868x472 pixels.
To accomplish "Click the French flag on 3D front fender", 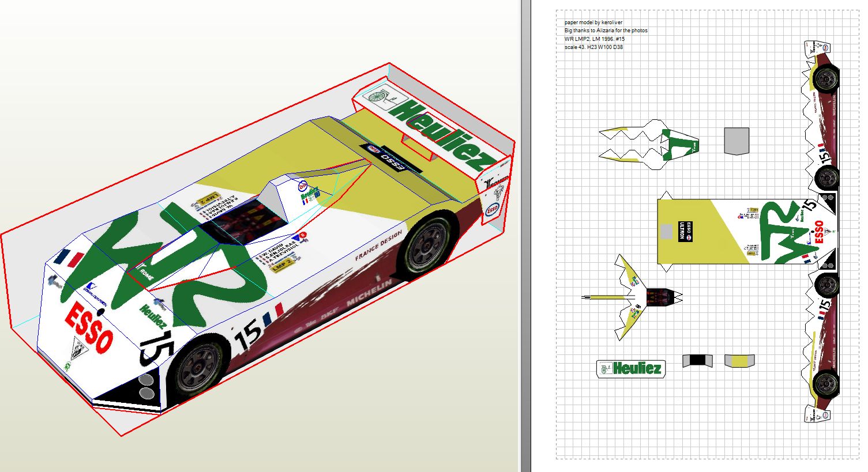I will click(69, 259).
